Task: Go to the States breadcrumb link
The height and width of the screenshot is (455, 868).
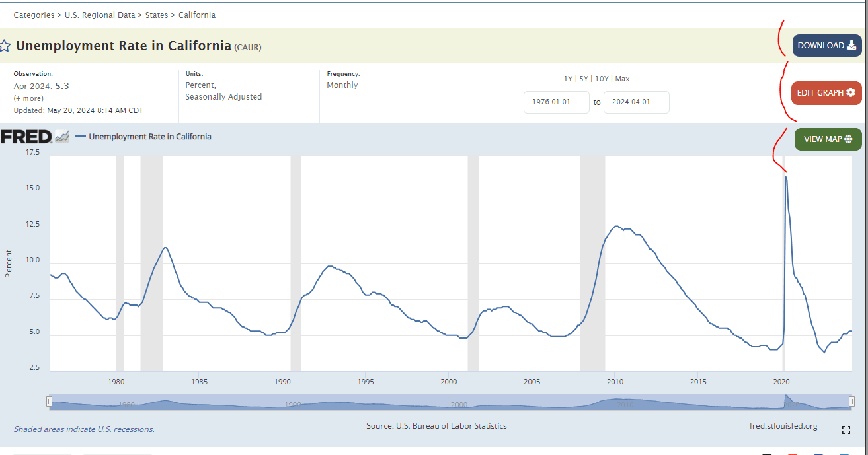Action: 157,15
